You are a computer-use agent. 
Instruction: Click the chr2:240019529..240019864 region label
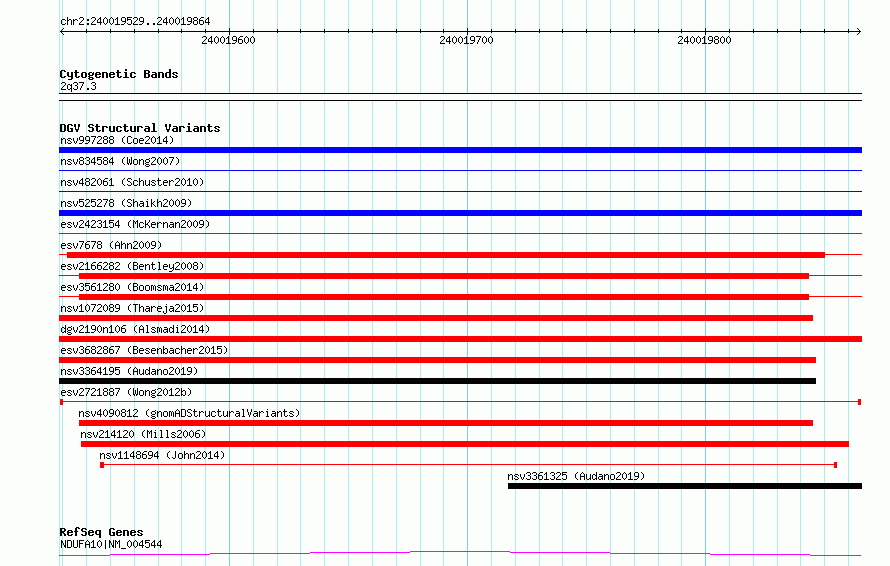tap(135, 21)
